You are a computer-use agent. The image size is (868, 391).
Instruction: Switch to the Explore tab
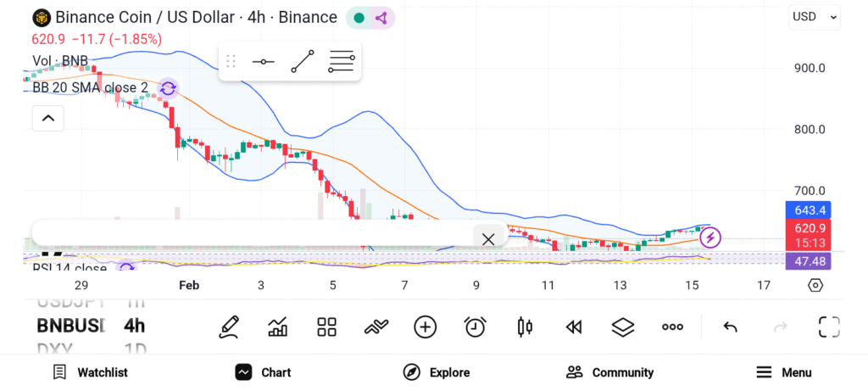pyautogui.click(x=436, y=372)
